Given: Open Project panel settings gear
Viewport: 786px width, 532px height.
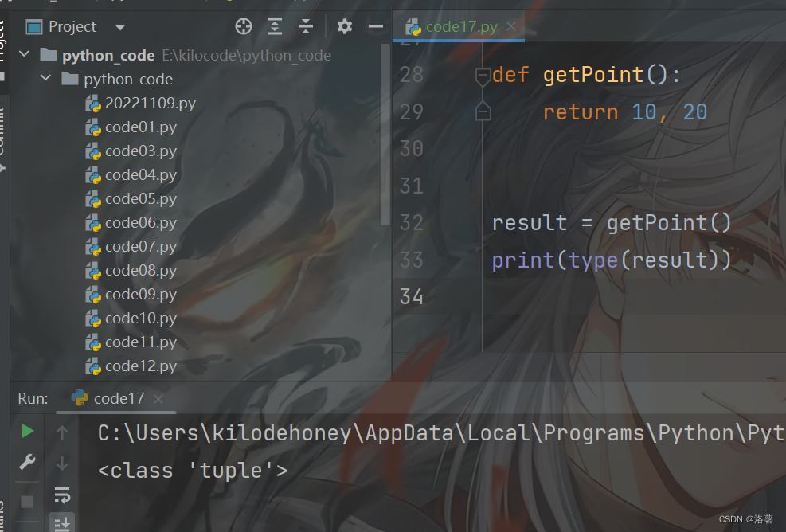Looking at the screenshot, I should tap(344, 26).
